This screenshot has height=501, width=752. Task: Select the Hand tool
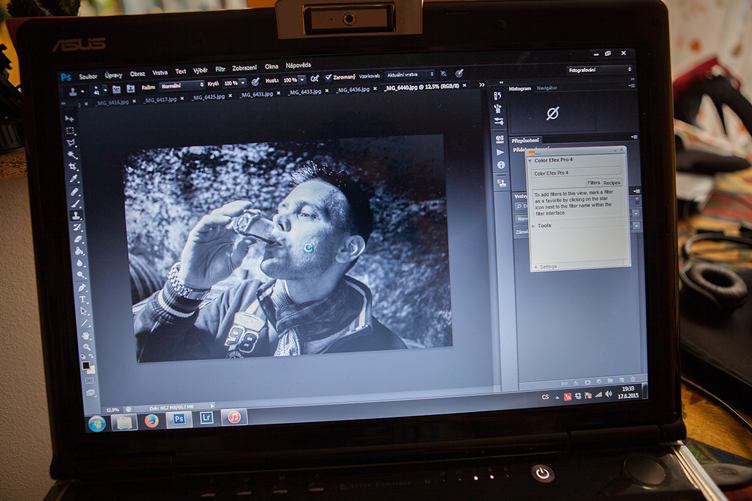86,336
